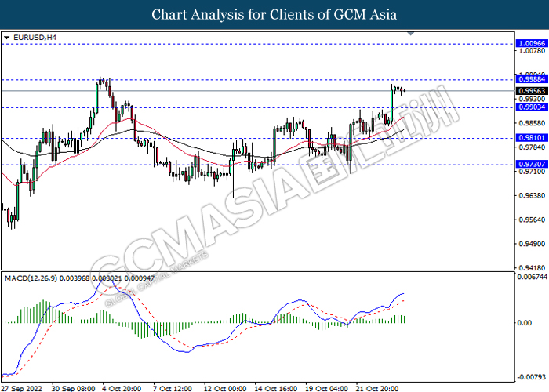This screenshot has width=549, height=392.
Task: Click the MACD zero level 0.00 label
Action: coord(524,323)
